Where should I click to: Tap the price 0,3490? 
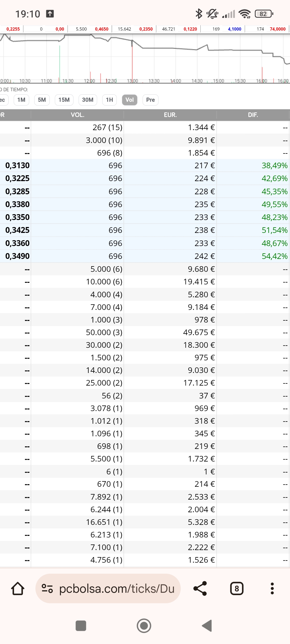tap(17, 256)
